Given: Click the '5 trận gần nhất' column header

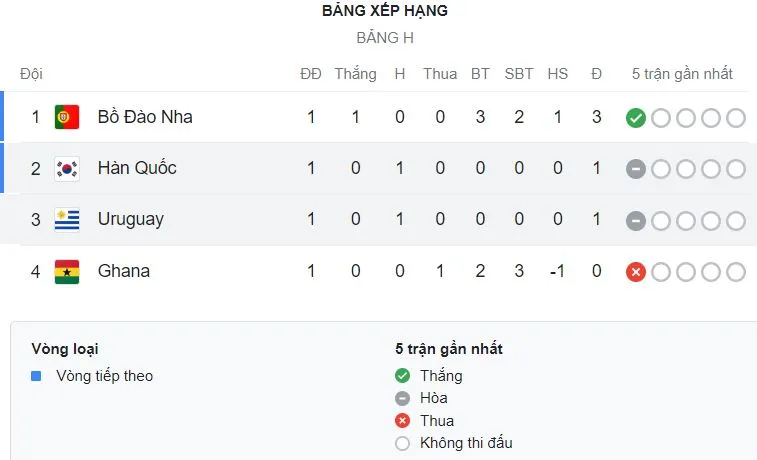Looking at the screenshot, I should coord(682,74).
